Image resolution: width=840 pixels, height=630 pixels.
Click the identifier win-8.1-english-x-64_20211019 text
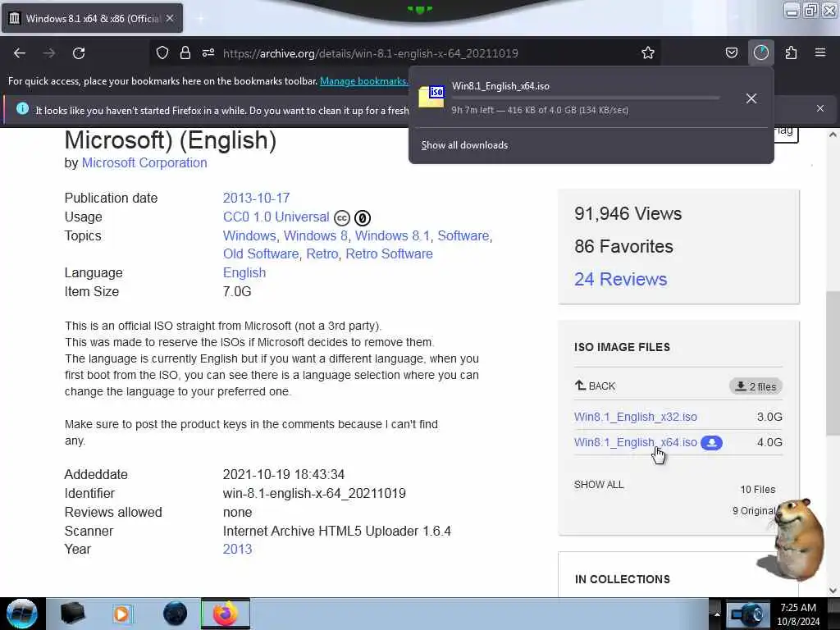314,493
